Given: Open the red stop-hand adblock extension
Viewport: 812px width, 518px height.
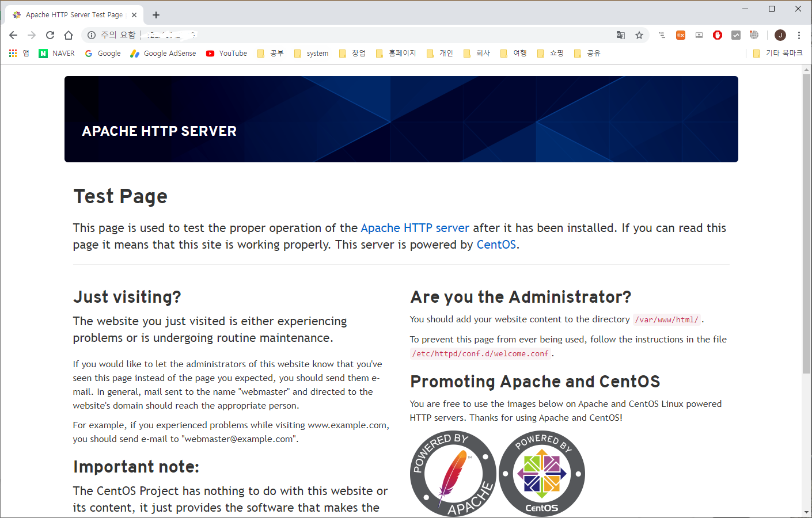Looking at the screenshot, I should [718, 35].
